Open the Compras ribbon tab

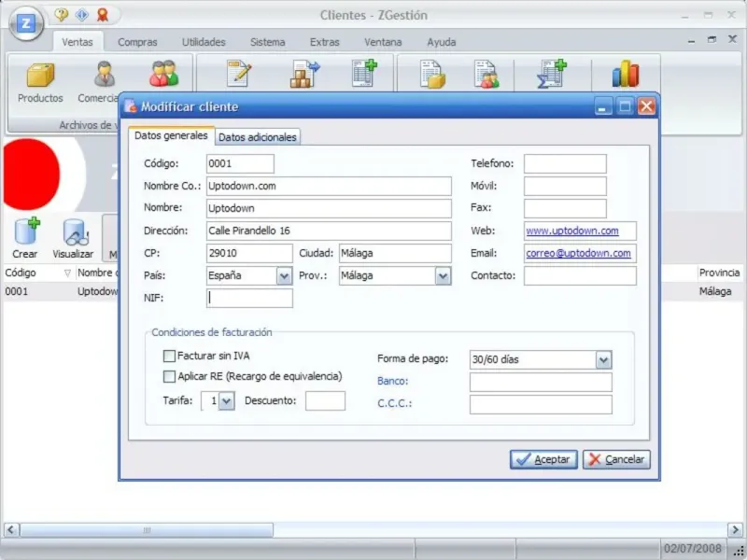[x=137, y=42]
